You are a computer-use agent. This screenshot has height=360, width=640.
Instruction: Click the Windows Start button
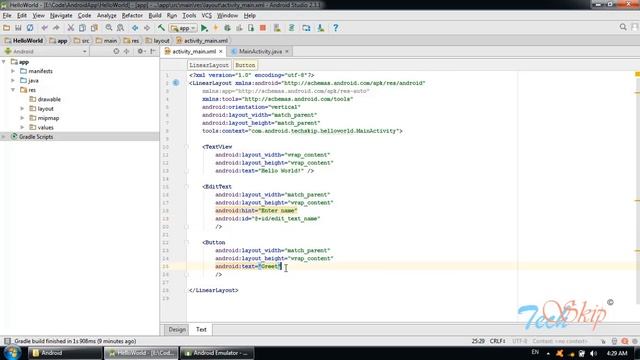pyautogui.click(x=11, y=353)
